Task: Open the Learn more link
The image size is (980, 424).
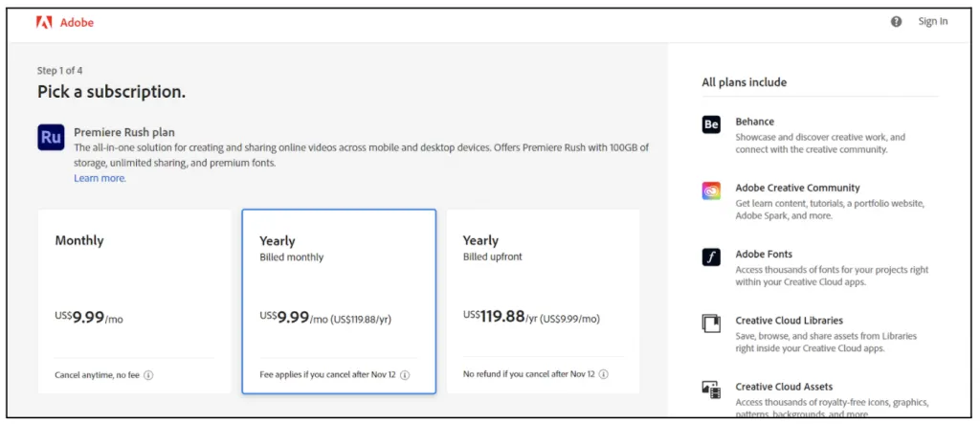Action: click(x=100, y=178)
